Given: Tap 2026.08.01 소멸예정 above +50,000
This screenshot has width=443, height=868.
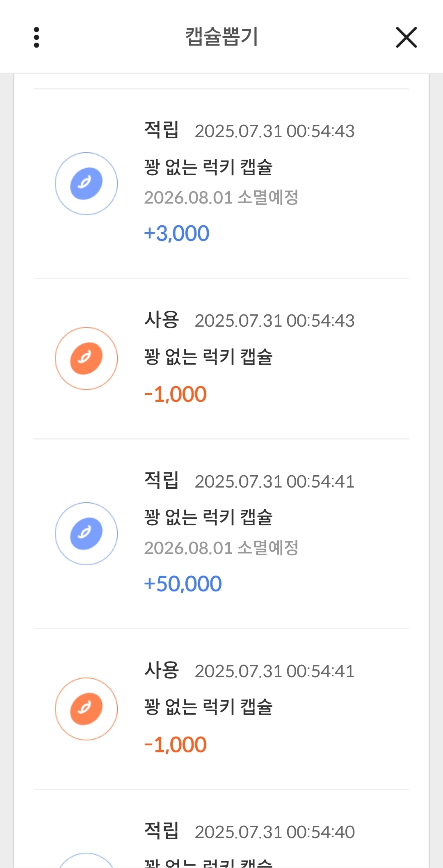Looking at the screenshot, I should coord(221,548).
